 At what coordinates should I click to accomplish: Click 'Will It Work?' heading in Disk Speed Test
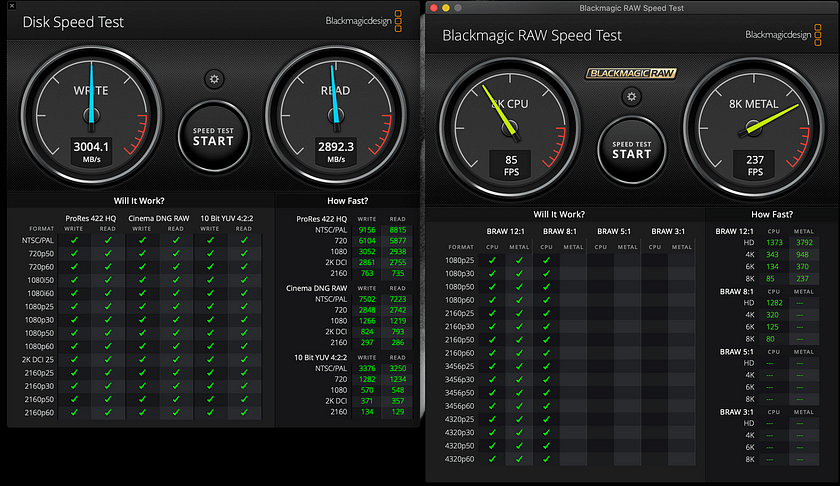[x=139, y=201]
